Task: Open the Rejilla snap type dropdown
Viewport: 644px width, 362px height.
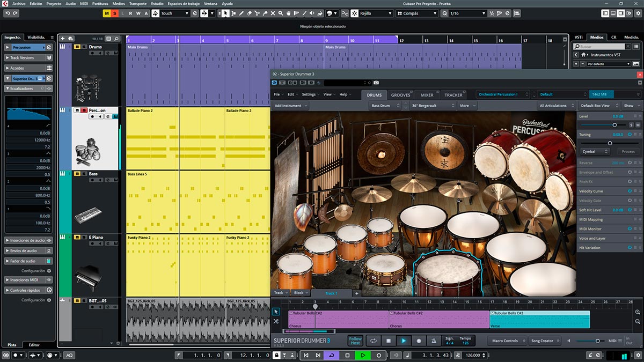Action: point(375,13)
